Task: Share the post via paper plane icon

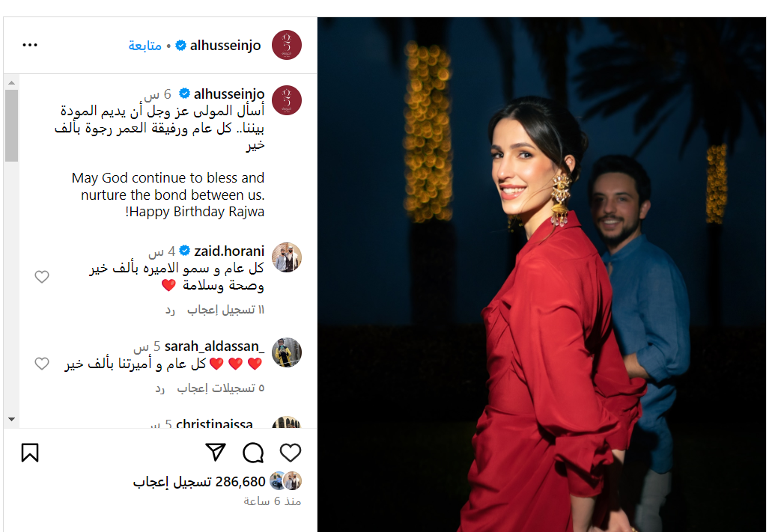Action: pyautogui.click(x=216, y=452)
